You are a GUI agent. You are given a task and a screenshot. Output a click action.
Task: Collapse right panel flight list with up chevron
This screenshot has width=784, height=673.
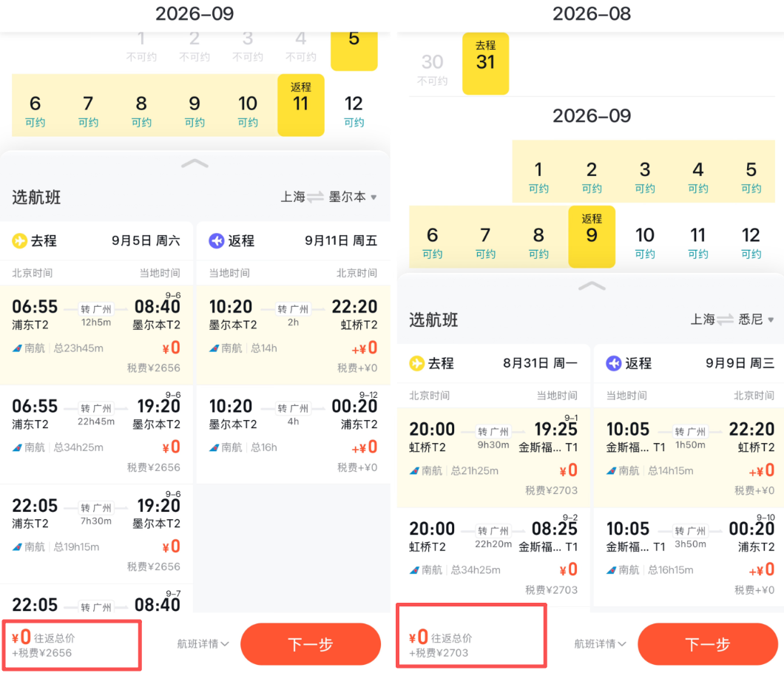[x=592, y=286]
